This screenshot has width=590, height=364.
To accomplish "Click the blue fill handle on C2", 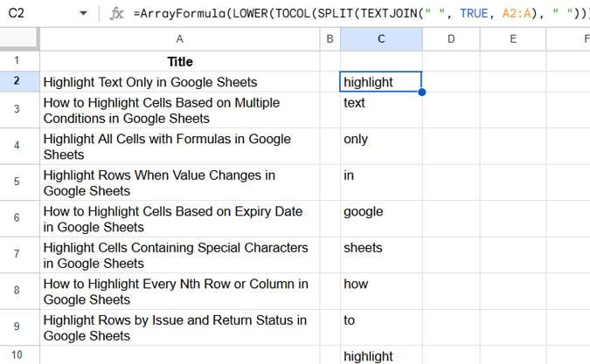I will [422, 92].
